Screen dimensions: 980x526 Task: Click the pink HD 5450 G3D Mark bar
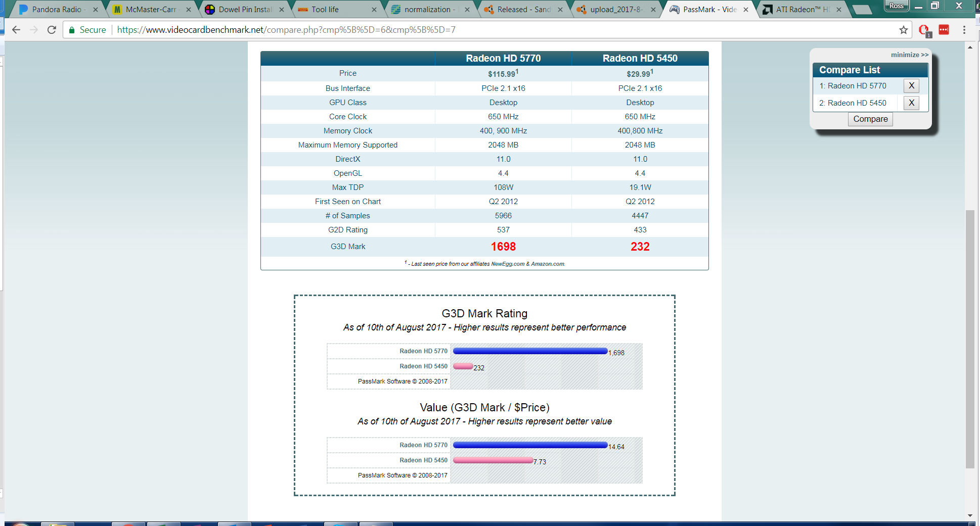(x=463, y=366)
